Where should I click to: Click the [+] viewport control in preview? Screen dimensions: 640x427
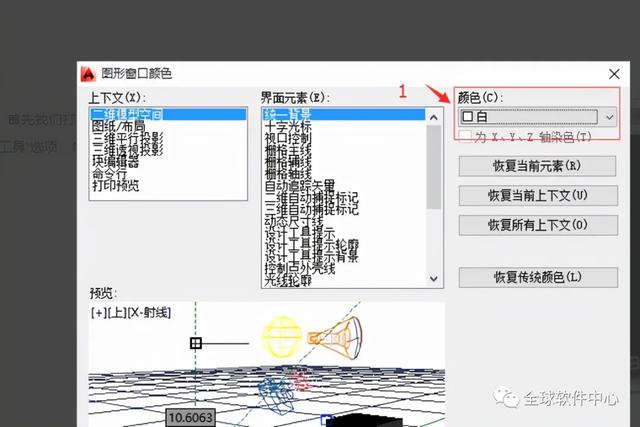[98, 313]
